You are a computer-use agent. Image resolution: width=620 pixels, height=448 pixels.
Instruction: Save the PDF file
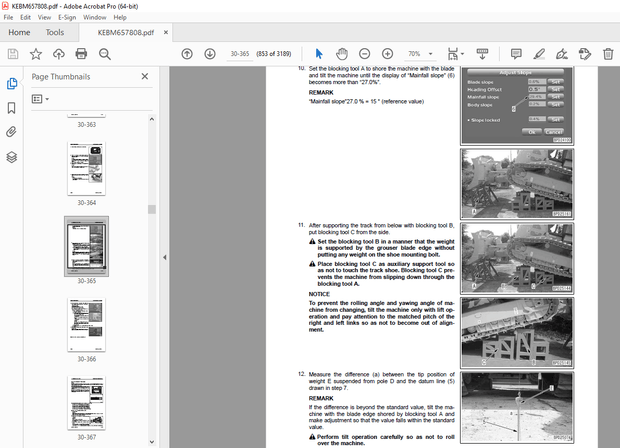13,53
